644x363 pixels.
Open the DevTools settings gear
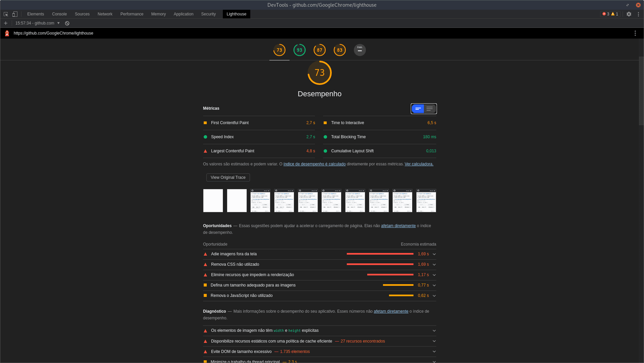pos(629,14)
